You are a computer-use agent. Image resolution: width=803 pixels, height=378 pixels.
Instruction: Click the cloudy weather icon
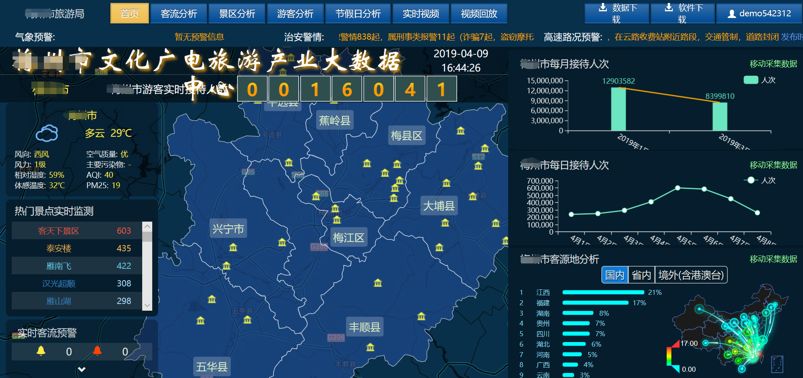pos(47,133)
